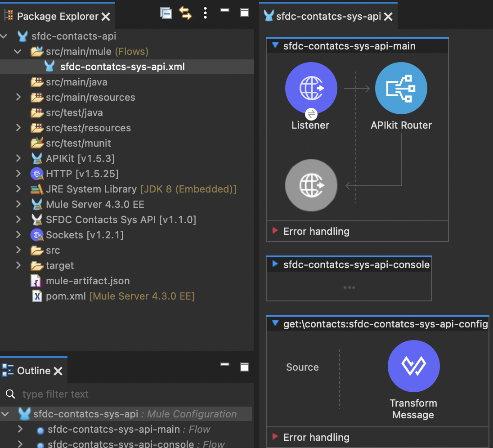Click the HTTP [v1.5.25] connector icon

pyautogui.click(x=37, y=174)
